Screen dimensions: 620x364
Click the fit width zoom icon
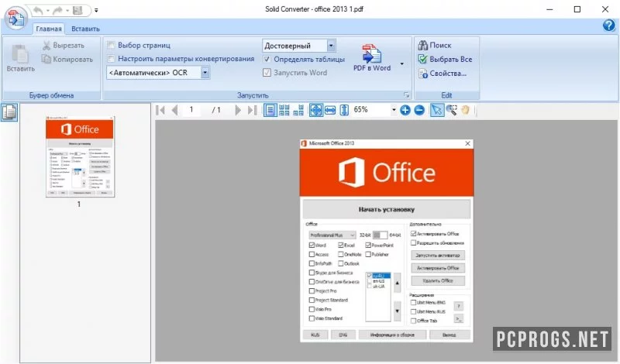(x=330, y=110)
